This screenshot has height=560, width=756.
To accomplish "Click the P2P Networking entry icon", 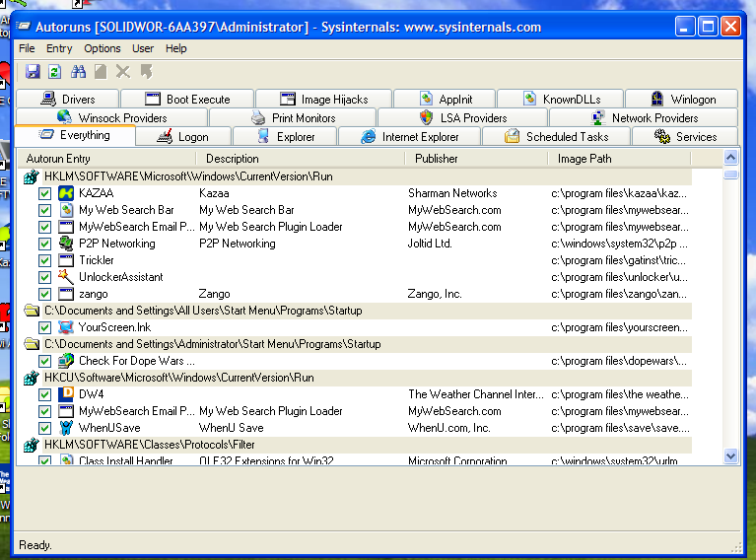I will point(66,244).
